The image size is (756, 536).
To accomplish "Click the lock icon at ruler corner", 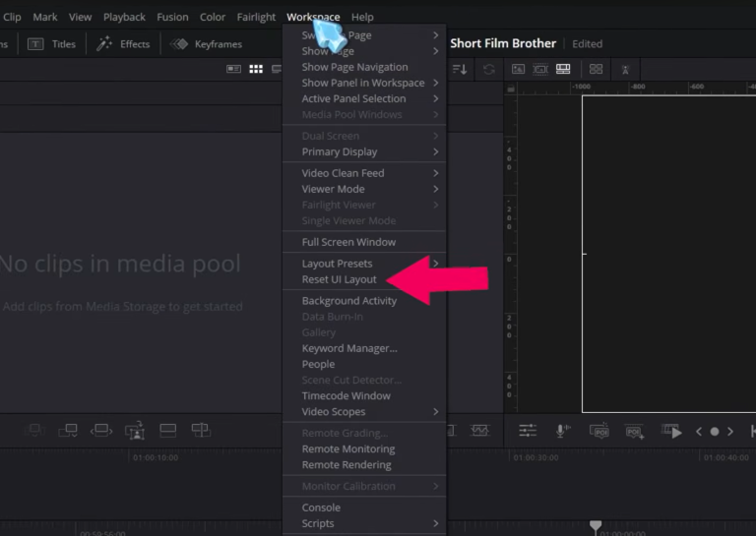I will [511, 89].
